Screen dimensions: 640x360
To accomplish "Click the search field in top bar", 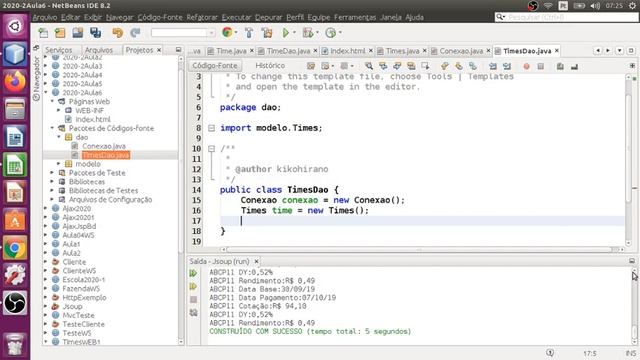I will [567, 17].
